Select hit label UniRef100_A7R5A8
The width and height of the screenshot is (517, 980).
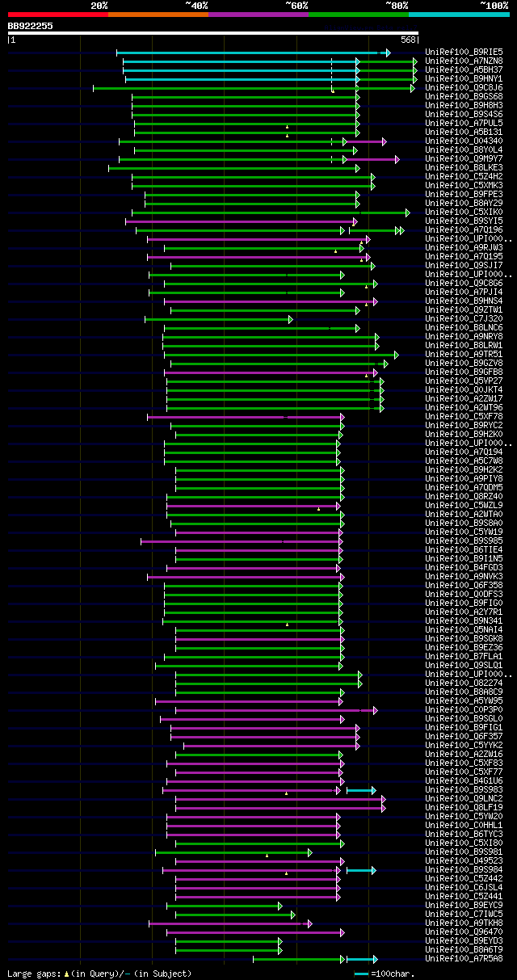[x=464, y=959]
